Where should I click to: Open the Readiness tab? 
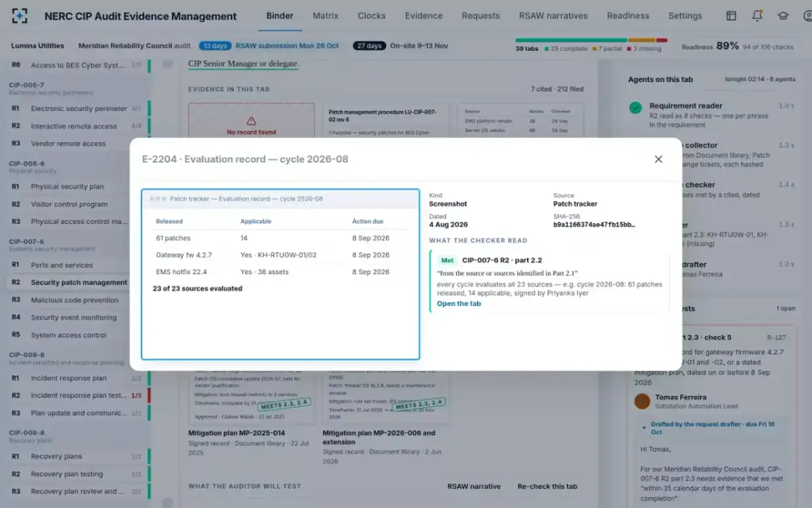(x=628, y=16)
